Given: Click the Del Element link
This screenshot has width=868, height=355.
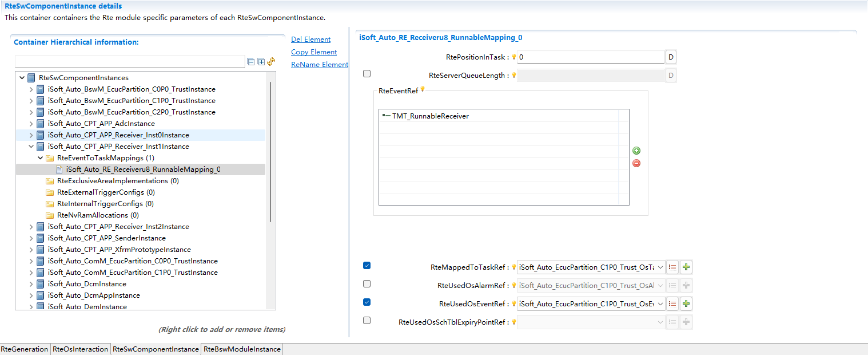Looking at the screenshot, I should point(310,40).
